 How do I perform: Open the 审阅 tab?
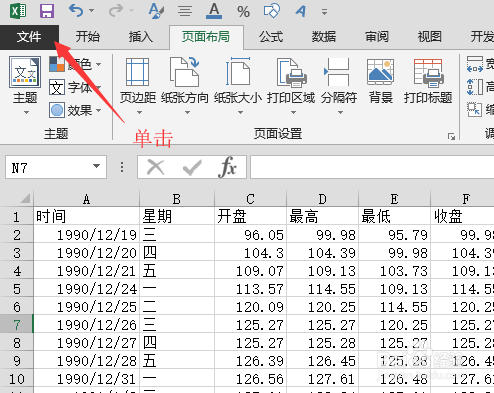(x=377, y=37)
